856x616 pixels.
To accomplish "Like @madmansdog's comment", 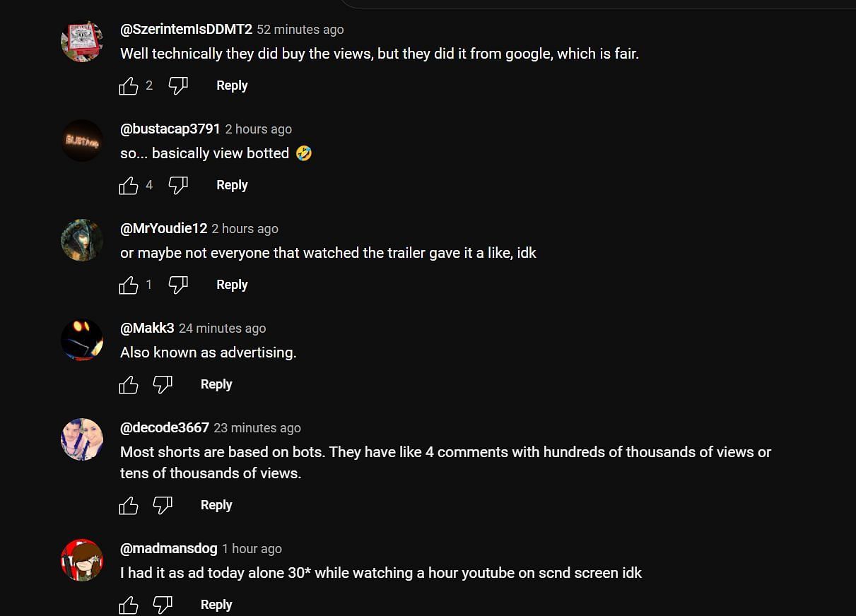I will tap(129, 605).
